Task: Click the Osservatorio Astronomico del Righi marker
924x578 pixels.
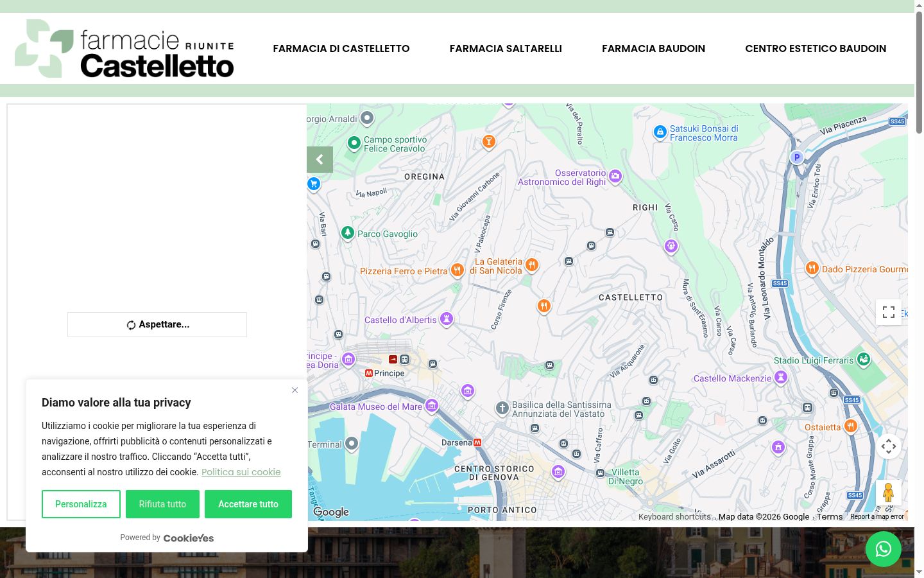Action: pyautogui.click(x=615, y=176)
